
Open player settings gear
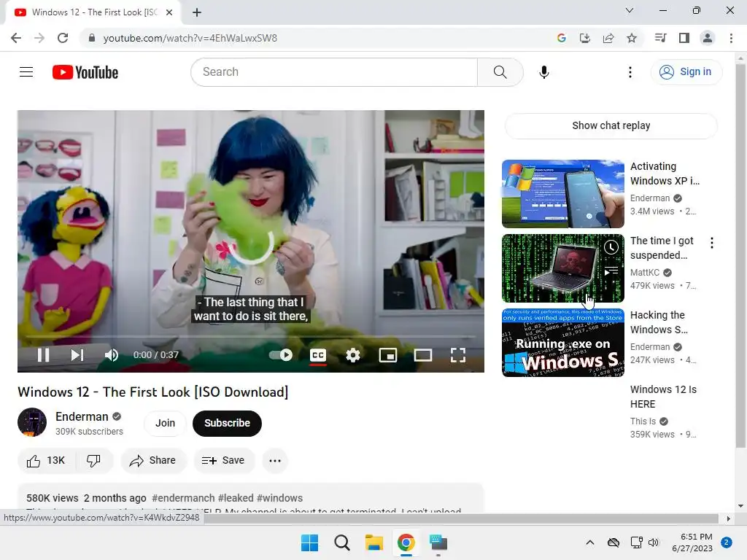pos(353,355)
